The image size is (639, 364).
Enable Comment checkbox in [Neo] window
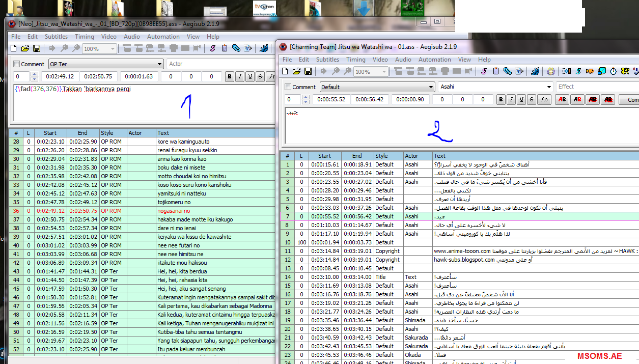(x=17, y=64)
